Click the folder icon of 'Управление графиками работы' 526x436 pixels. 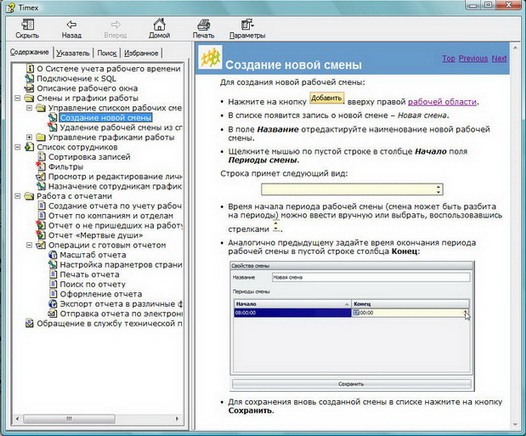[41, 137]
